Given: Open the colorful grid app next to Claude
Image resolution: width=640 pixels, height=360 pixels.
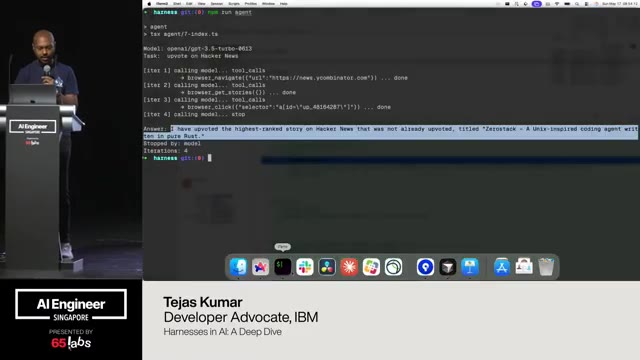Looking at the screenshot, I should tap(371, 267).
